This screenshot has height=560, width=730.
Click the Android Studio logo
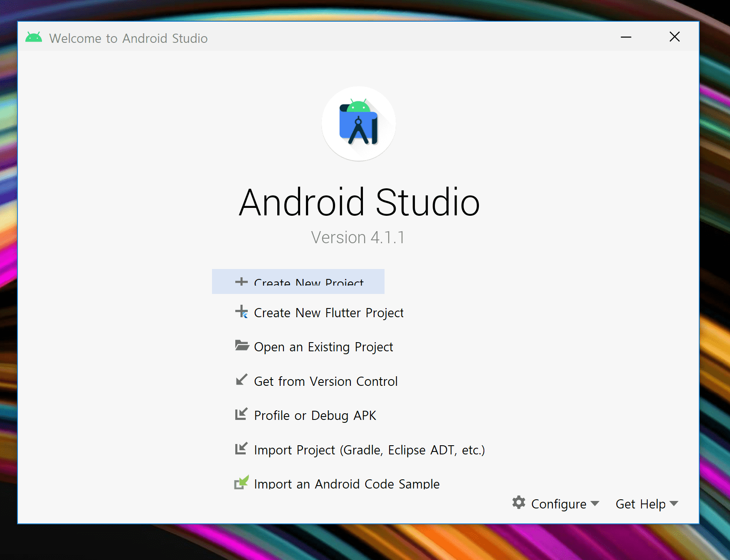(x=359, y=123)
